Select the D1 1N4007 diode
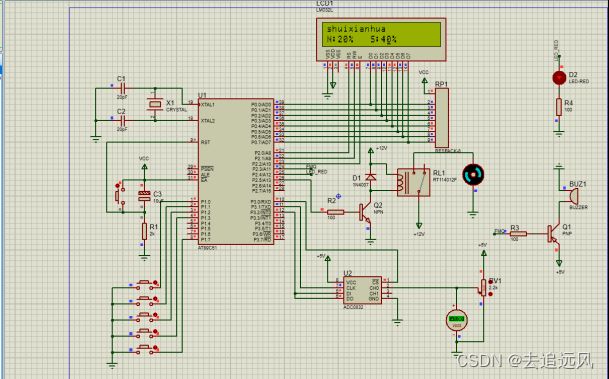The width and height of the screenshot is (609, 379). click(x=371, y=177)
